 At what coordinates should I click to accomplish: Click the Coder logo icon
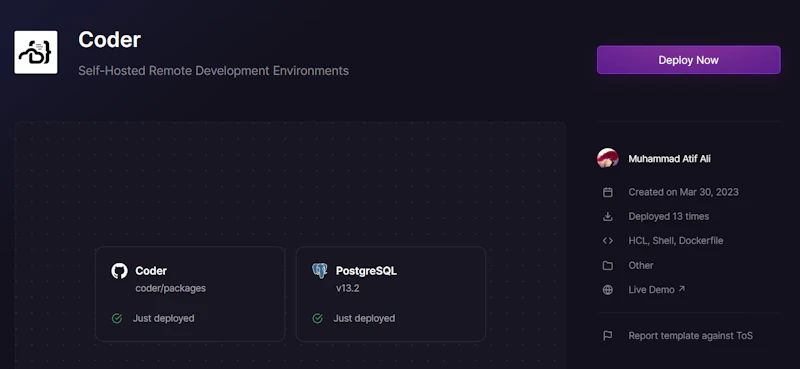36,52
